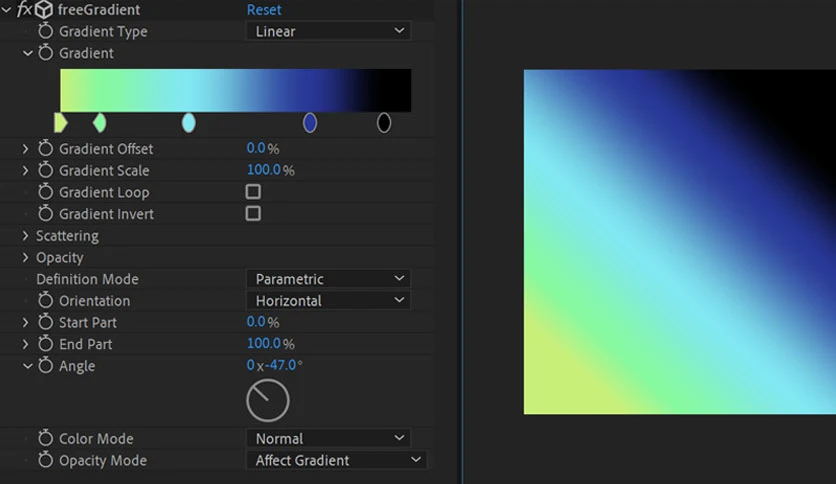
Task: Click the gradient preview in composition viewer
Action: 680,241
